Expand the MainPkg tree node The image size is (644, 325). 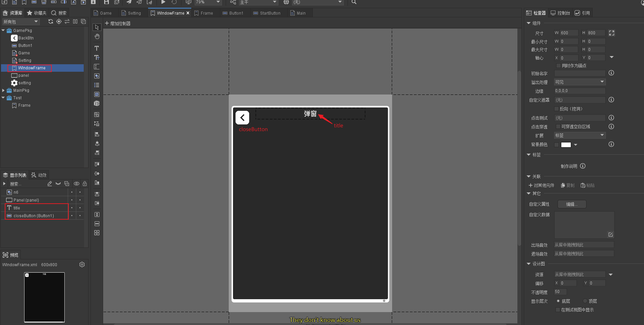click(3, 90)
